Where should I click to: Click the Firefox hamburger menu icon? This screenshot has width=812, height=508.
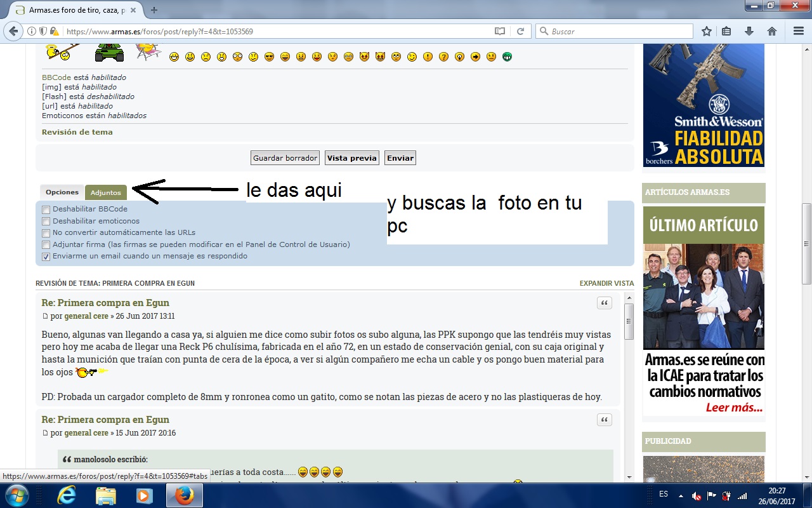pos(799,31)
